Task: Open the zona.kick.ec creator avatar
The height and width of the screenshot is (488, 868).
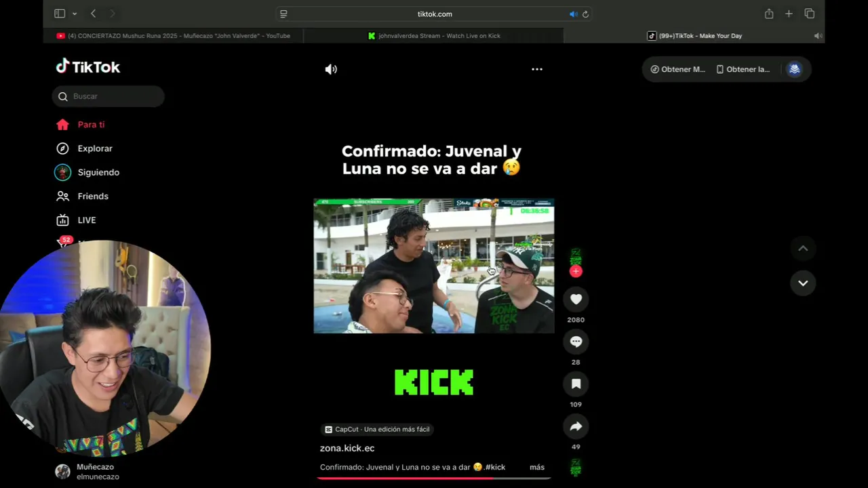Action: tap(576, 257)
